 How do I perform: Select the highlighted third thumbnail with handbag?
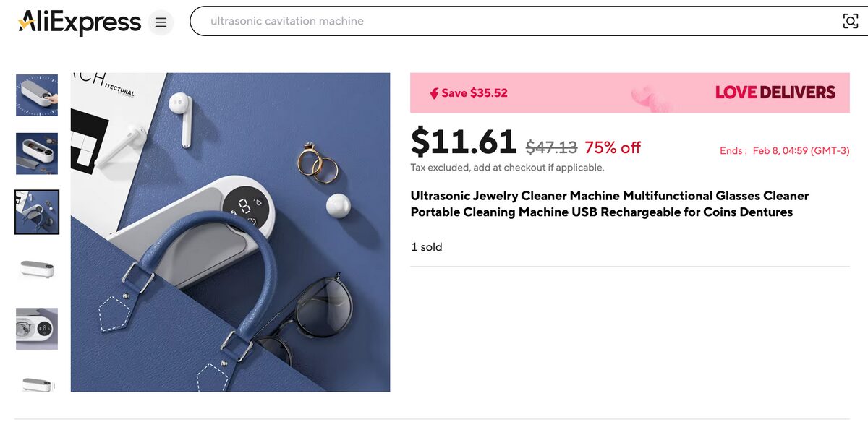[x=37, y=212]
